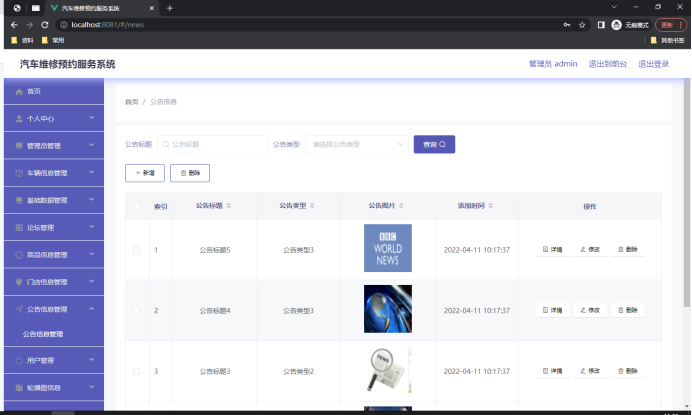Click the icon beside 用户管理

19,361
